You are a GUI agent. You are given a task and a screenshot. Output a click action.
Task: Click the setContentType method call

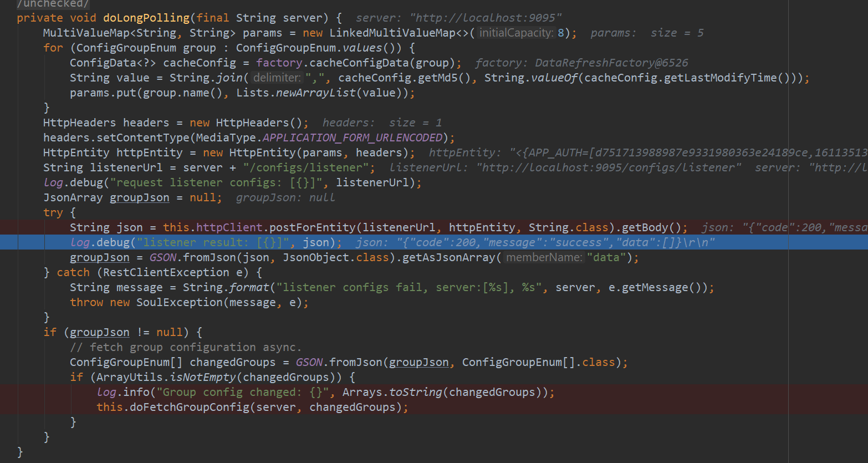[x=144, y=138]
